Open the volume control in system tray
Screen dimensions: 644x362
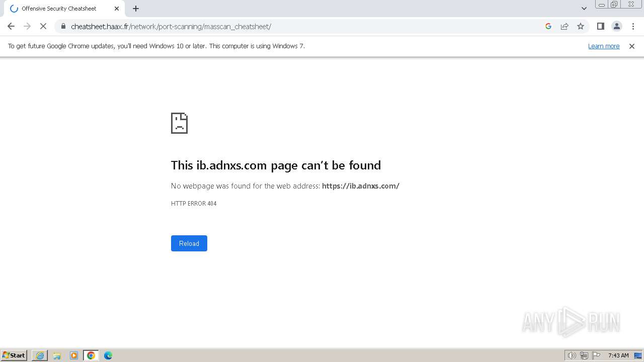click(572, 355)
